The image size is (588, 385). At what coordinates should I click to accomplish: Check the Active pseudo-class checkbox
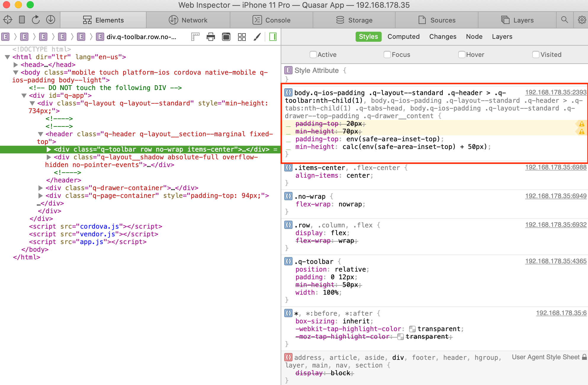tap(313, 54)
